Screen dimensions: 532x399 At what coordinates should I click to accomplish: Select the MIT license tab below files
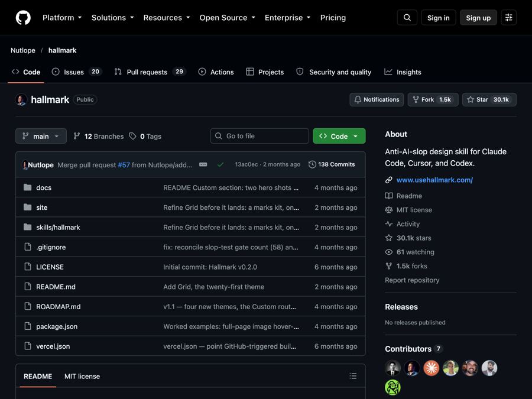point(82,377)
